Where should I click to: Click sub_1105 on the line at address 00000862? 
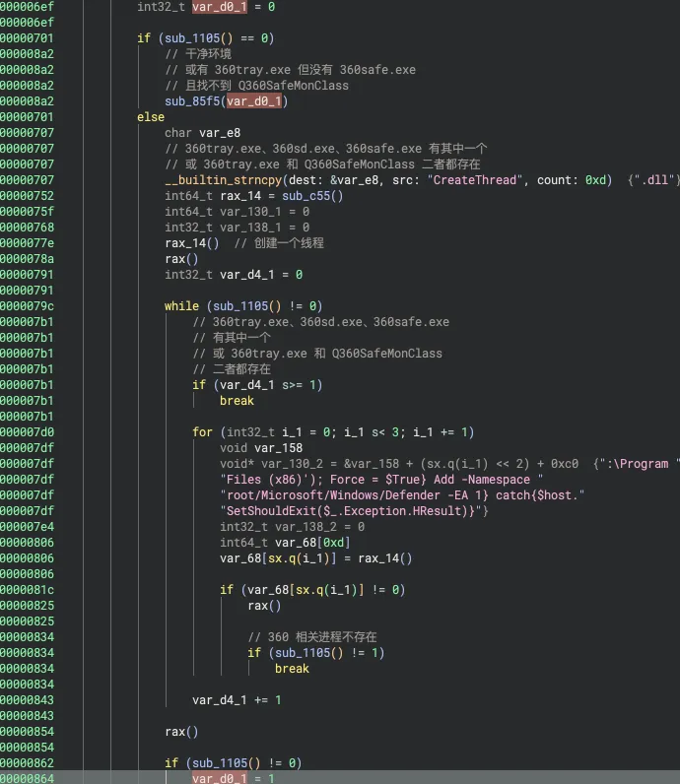220,763
